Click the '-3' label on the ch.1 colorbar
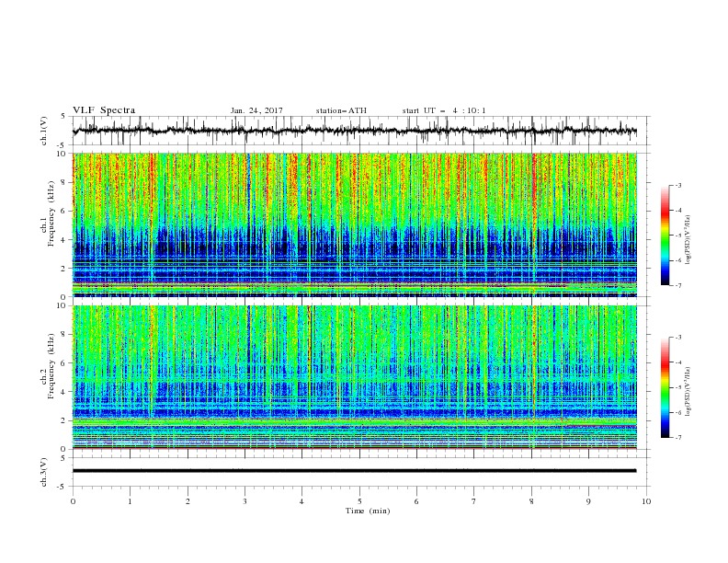The height and width of the screenshot is (563, 728). [x=677, y=185]
